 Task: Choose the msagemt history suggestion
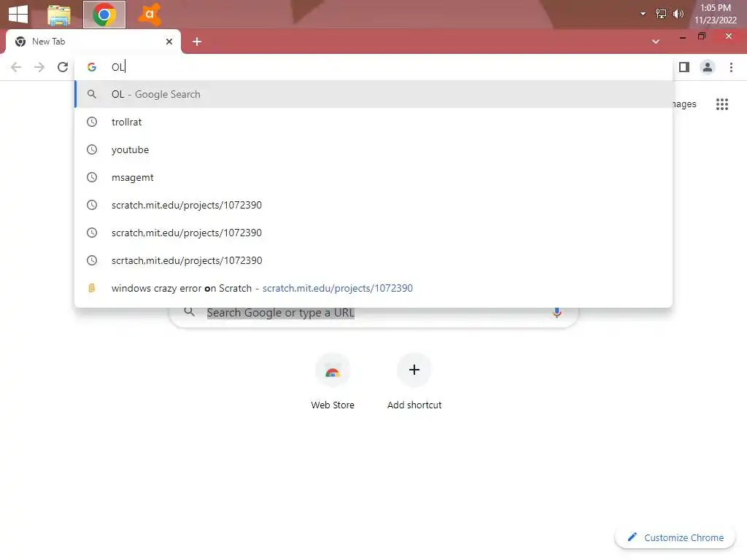373,177
